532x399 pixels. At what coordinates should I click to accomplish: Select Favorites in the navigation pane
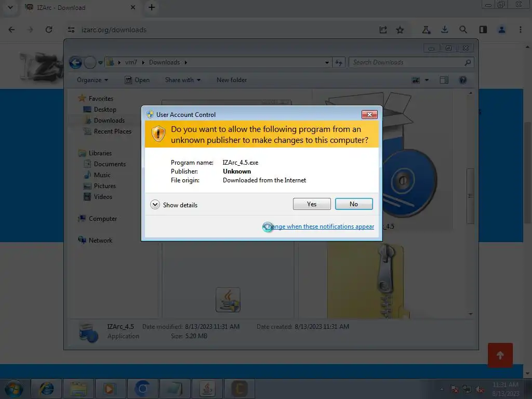(101, 98)
